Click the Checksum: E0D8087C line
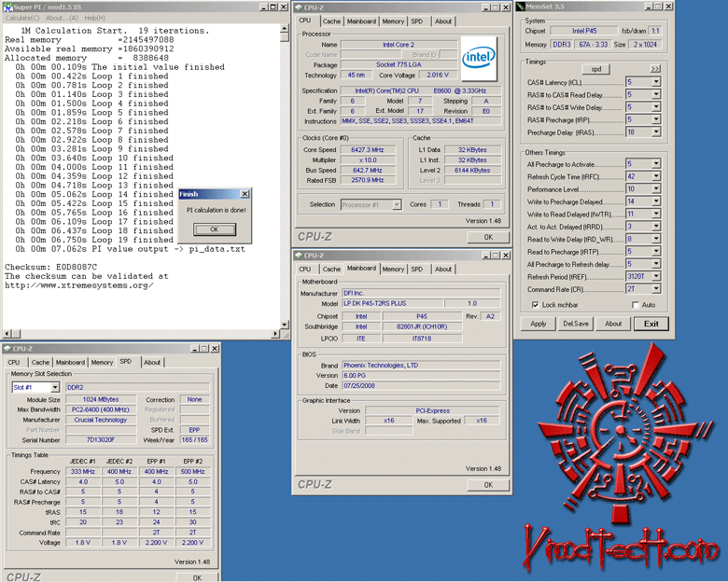 pos(50,267)
